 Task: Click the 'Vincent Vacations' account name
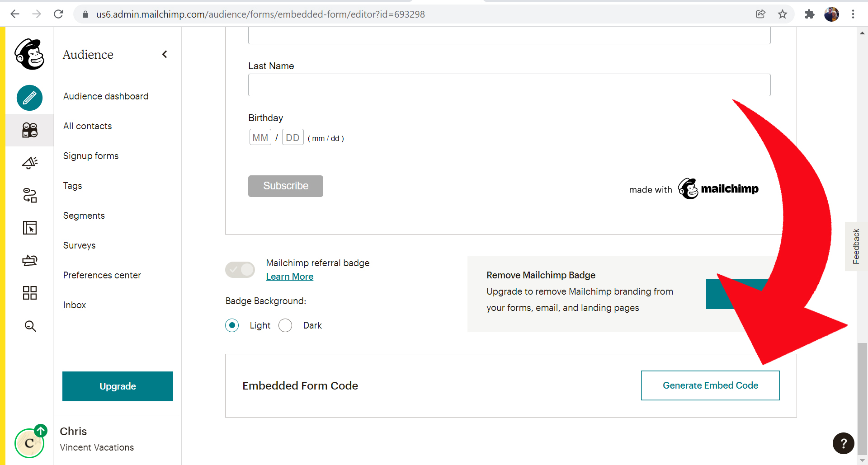pos(97,447)
